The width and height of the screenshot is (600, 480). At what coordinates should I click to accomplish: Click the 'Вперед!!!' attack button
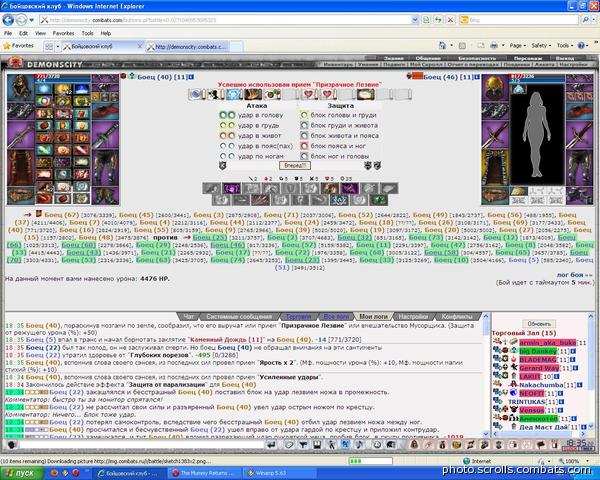tap(295, 166)
